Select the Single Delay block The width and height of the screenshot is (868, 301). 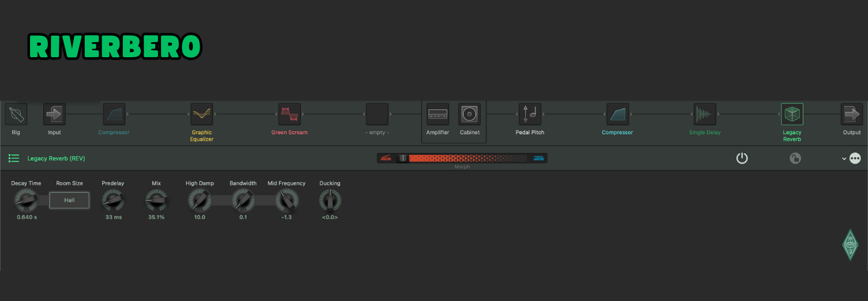pyautogui.click(x=705, y=114)
